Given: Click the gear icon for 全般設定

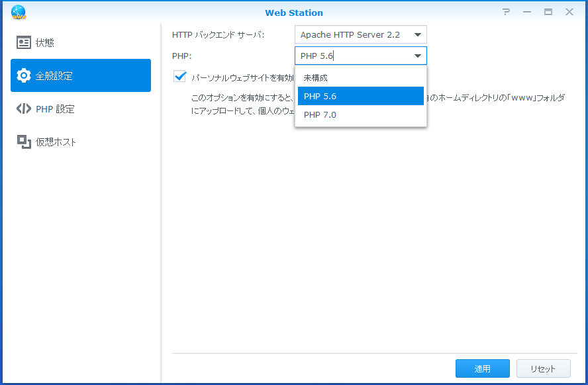Looking at the screenshot, I should point(24,75).
